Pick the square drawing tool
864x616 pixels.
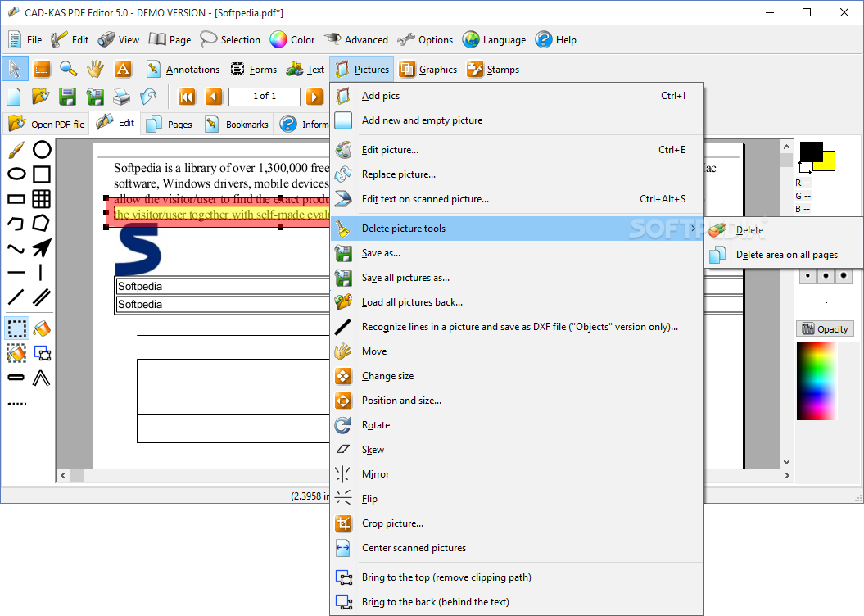42,174
